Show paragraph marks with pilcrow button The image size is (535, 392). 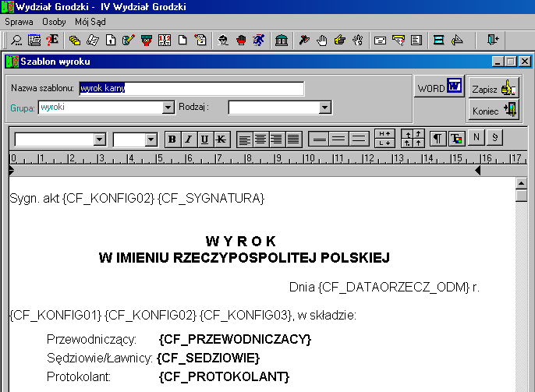click(x=438, y=139)
